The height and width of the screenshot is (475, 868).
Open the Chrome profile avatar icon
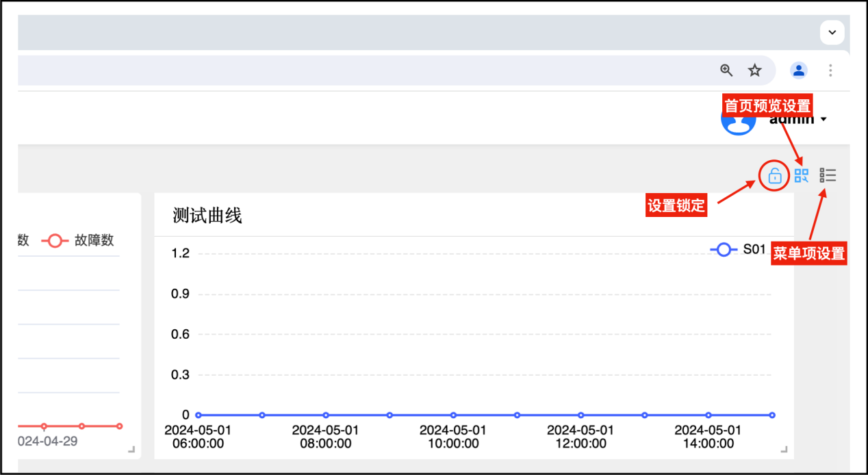click(x=798, y=70)
